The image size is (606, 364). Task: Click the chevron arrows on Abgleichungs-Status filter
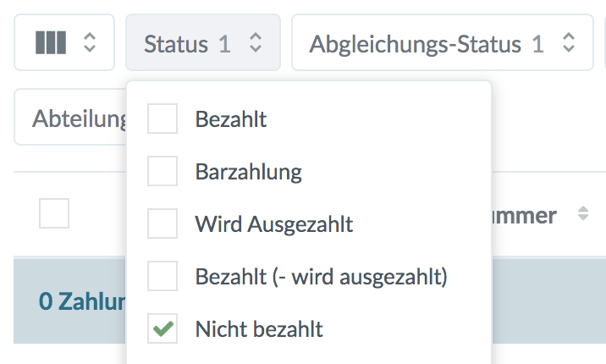coord(569,43)
